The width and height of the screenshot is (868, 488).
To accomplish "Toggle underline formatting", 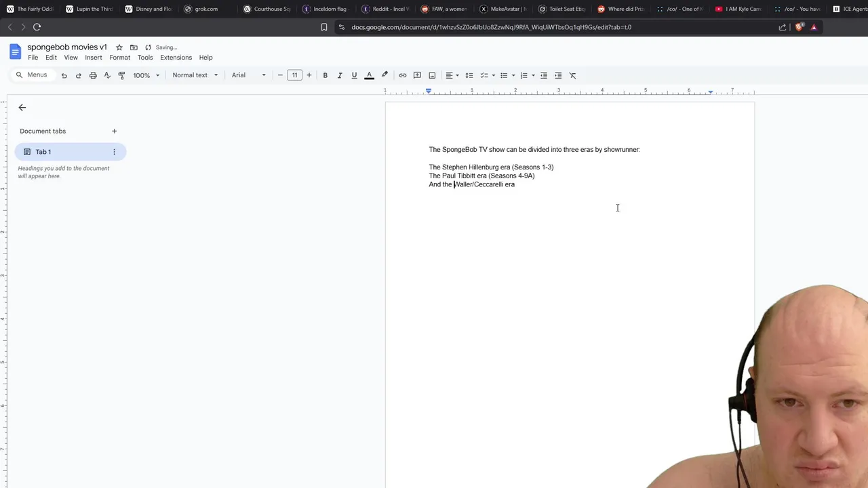I will (x=354, y=75).
